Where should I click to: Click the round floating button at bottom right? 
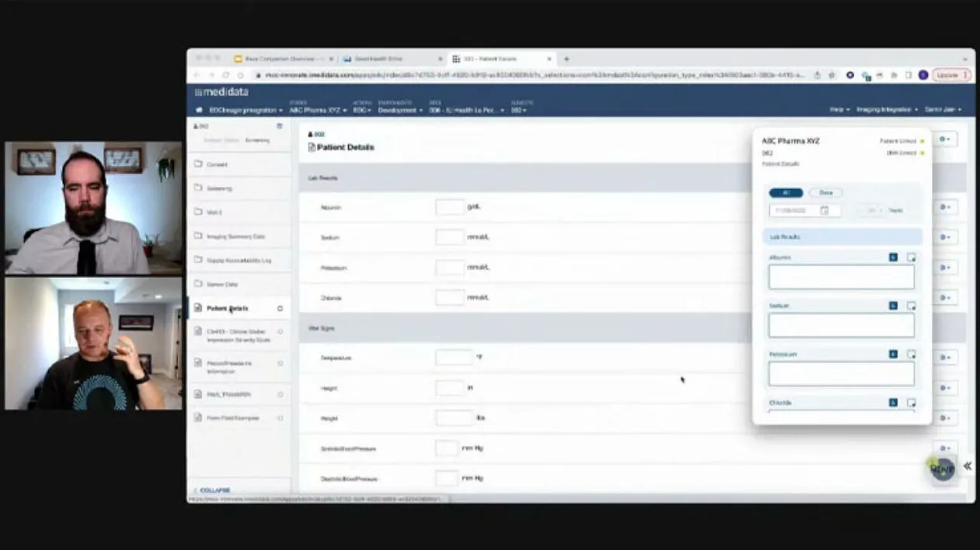click(942, 468)
